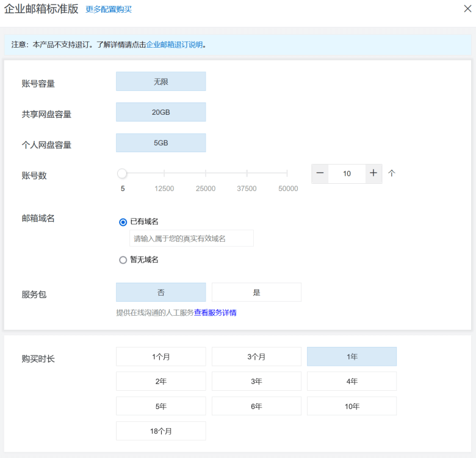The image size is (476, 458).
Task: Increase account count with the plus button
Action: tap(373, 173)
